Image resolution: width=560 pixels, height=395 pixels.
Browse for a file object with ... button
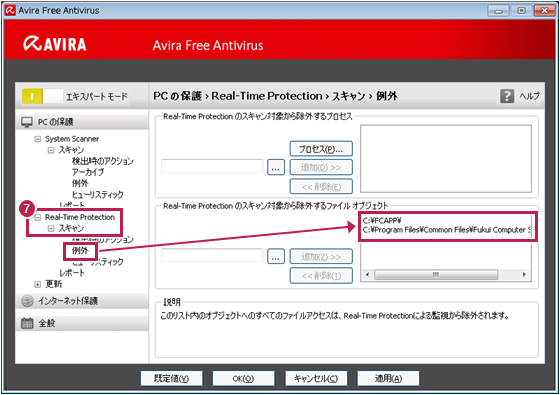(x=276, y=256)
